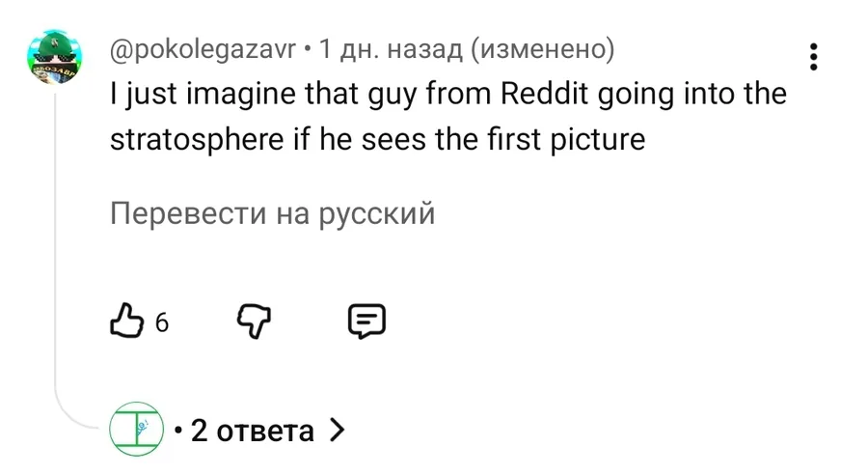
Task: Translate comment via Перевести на русский
Action: pos(273,212)
